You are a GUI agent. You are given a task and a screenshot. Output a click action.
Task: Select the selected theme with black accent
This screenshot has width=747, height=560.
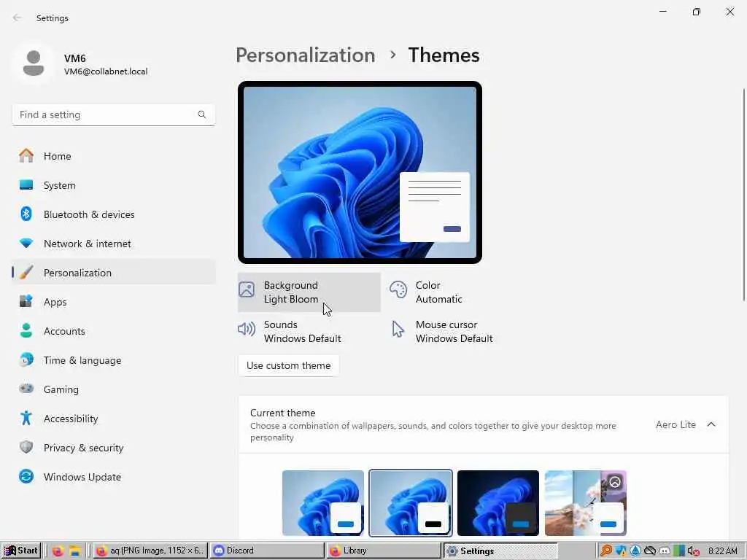click(411, 503)
